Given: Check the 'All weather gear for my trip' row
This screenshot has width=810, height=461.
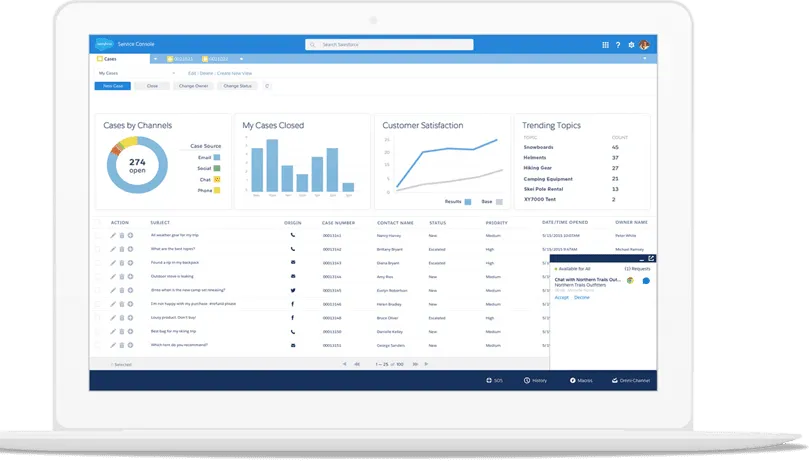Looking at the screenshot, I should [97, 236].
